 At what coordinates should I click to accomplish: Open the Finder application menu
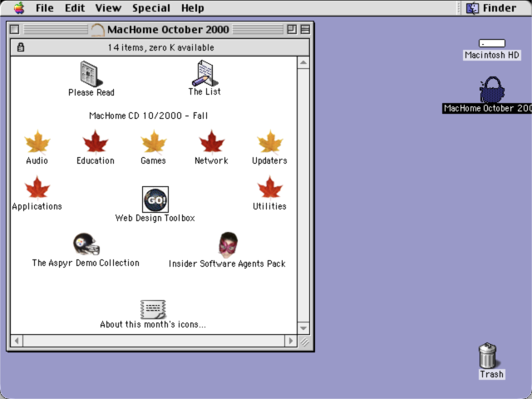[491, 7]
